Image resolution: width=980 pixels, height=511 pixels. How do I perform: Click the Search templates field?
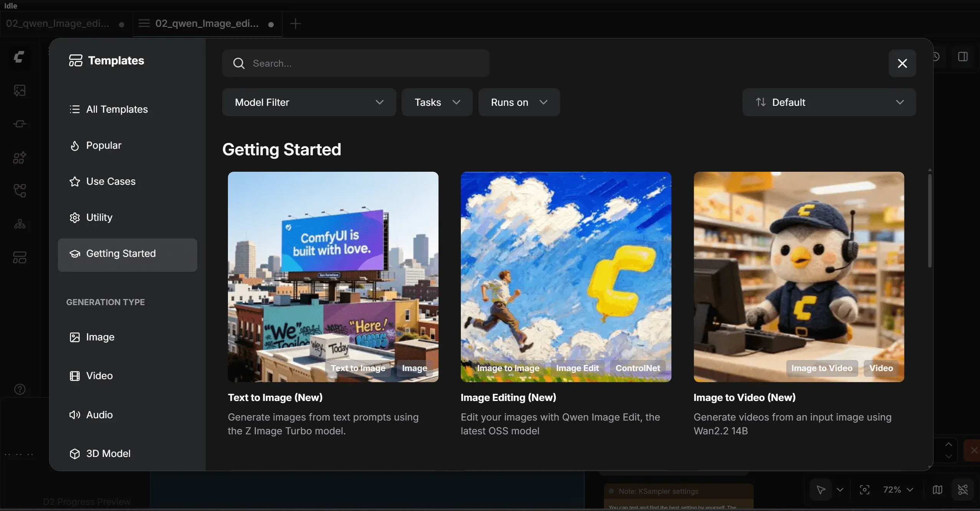click(x=355, y=63)
